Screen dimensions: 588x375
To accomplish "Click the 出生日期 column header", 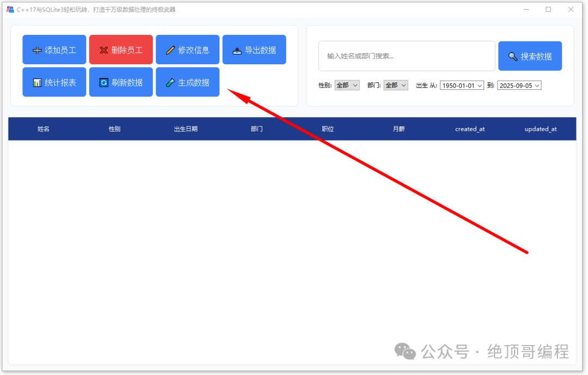I will 186,129.
